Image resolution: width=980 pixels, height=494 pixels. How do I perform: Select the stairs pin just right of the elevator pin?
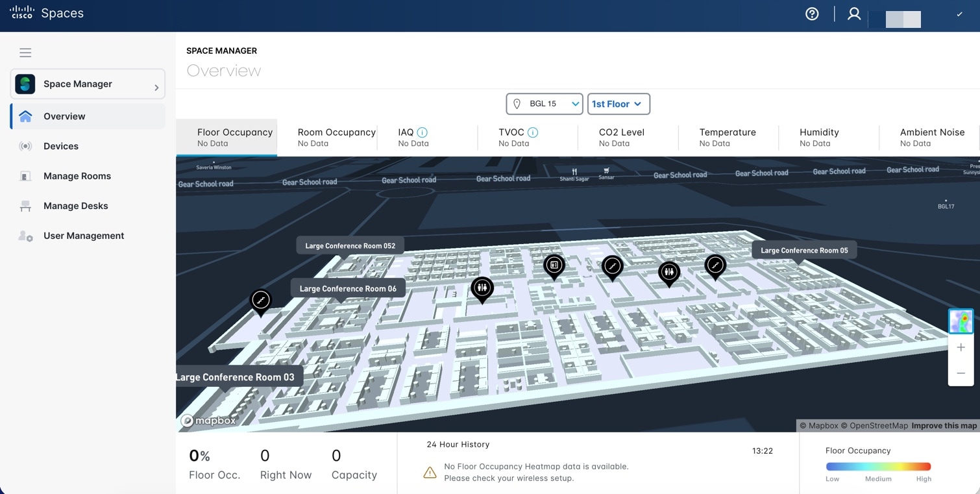[612, 267]
